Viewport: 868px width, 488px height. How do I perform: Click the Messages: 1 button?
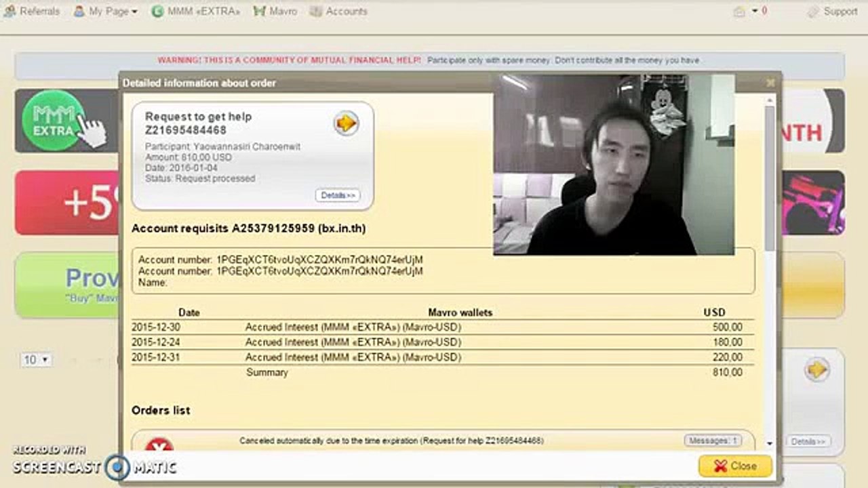click(713, 441)
